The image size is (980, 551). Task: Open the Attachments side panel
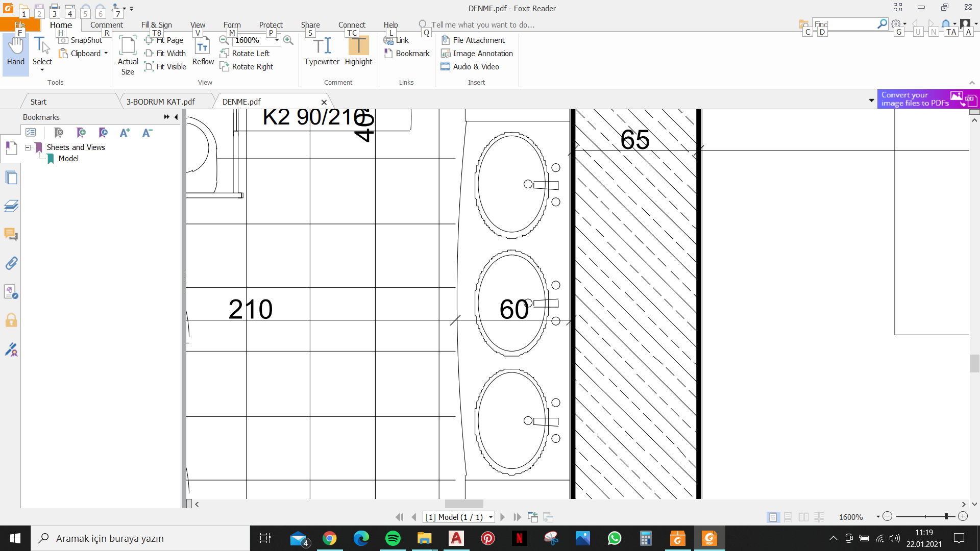(x=11, y=263)
